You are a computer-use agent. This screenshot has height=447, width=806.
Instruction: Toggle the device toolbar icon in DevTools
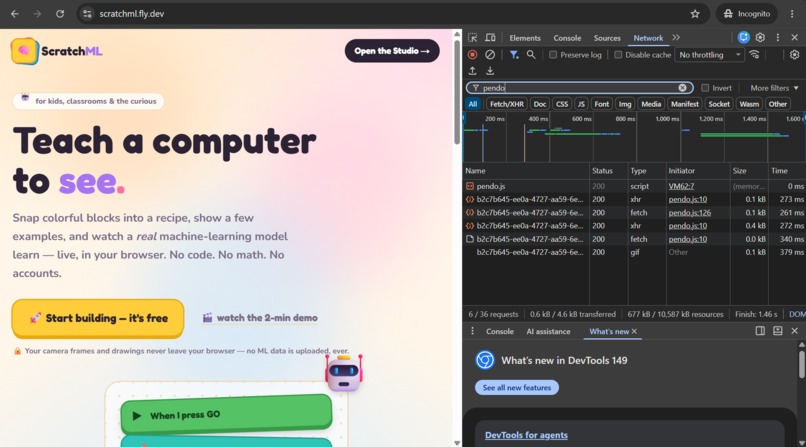click(x=490, y=38)
